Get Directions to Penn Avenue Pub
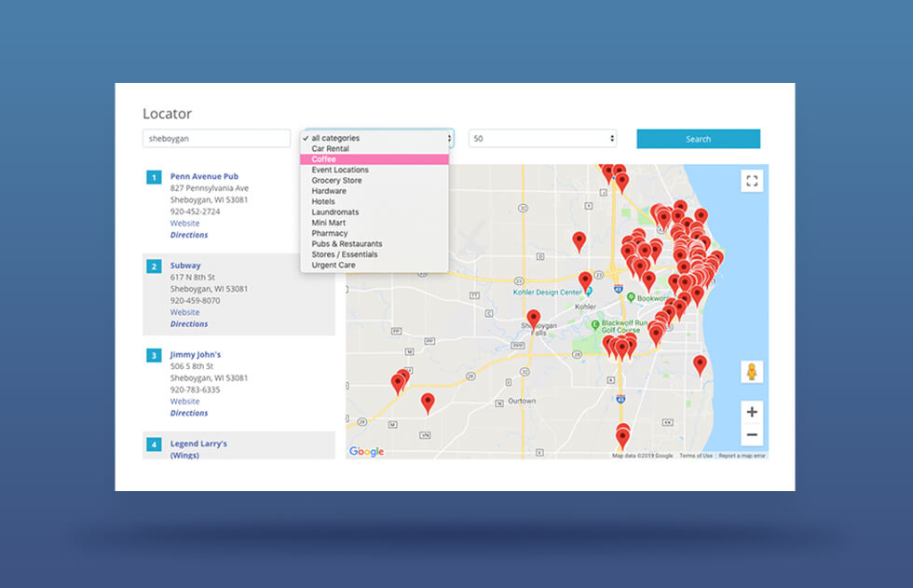Viewport: 913px width, 588px height. pos(188,235)
